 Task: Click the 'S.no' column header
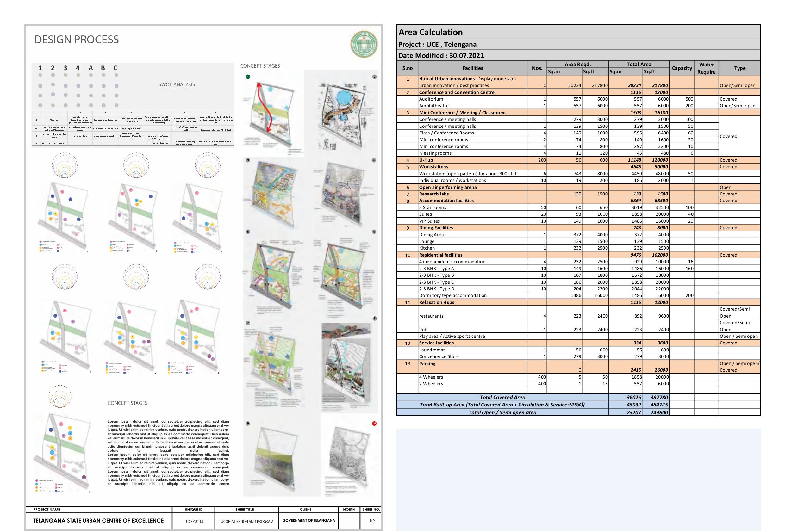click(x=407, y=68)
